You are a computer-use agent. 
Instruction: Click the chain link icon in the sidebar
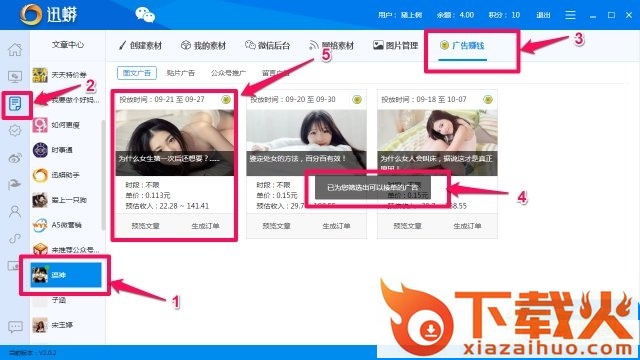15,238
